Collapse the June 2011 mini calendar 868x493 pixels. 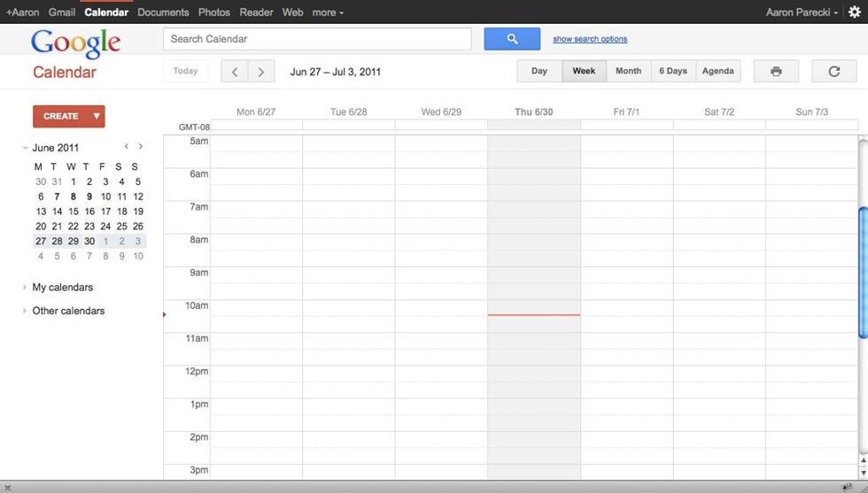pos(25,148)
